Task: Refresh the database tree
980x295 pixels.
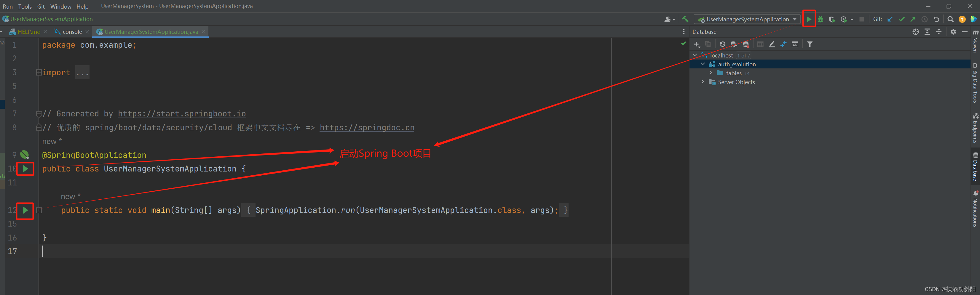Action: pos(722,44)
